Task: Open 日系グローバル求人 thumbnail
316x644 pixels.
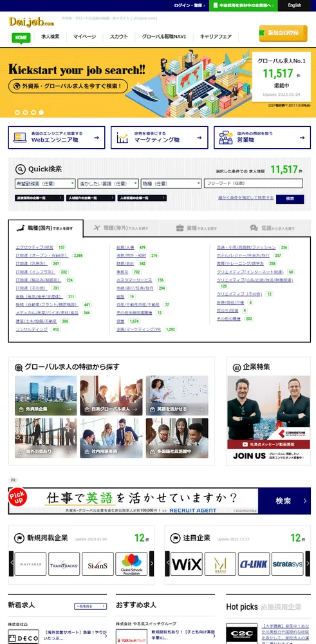Action: [x=111, y=395]
